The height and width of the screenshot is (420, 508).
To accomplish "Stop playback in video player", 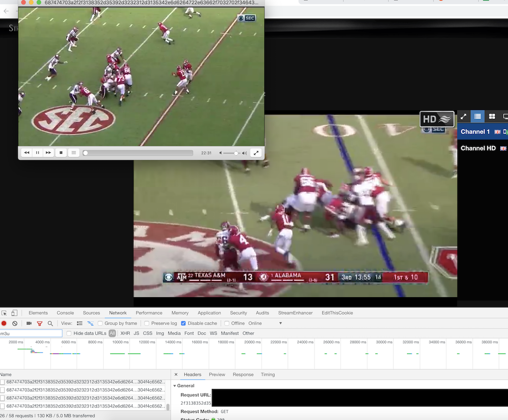I will [61, 153].
